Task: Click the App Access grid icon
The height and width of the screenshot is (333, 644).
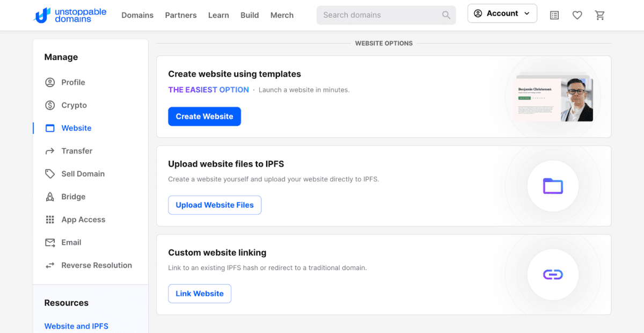Action: pos(50,220)
